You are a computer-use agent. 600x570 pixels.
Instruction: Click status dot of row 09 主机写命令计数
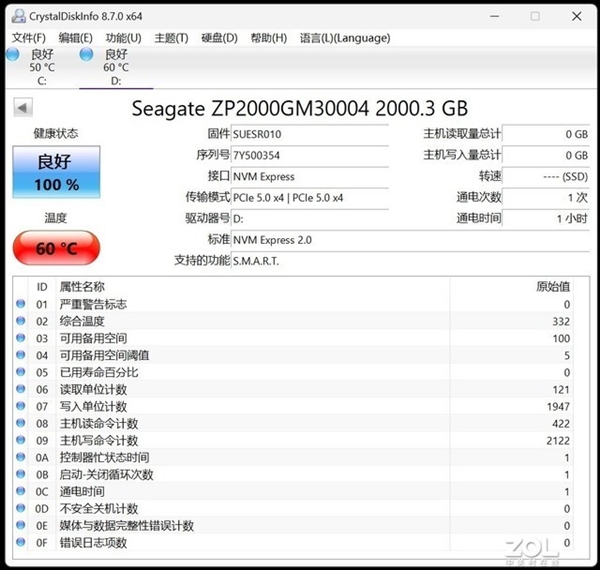pos(21,440)
